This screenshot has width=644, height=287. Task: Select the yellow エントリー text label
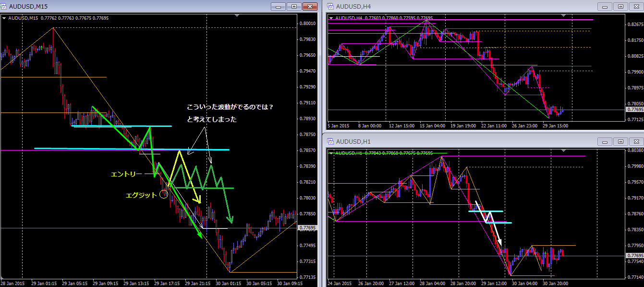[x=126, y=174]
